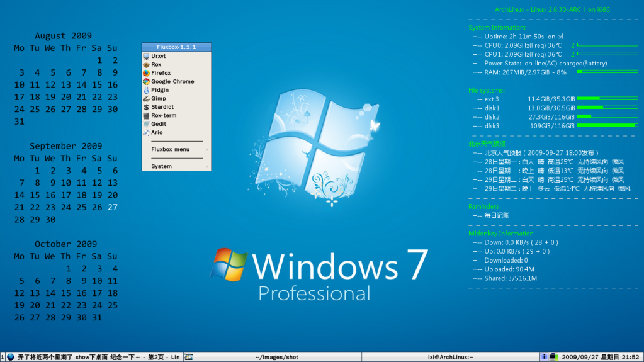Click the Uptime: 2h 11m 50s line
644x362 pixels.
pos(518,37)
